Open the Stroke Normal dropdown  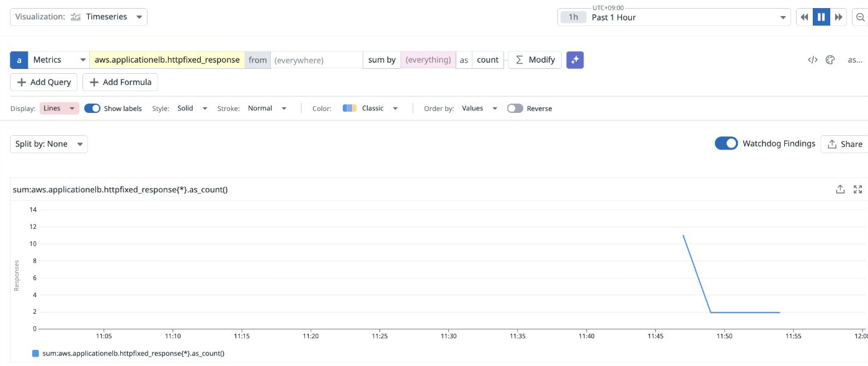click(x=267, y=108)
